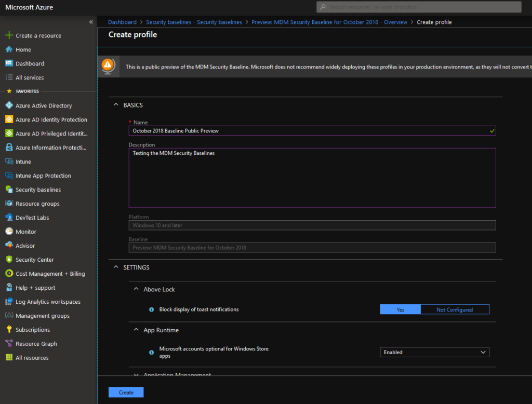Click the disabled Baseline field
The height and width of the screenshot is (404, 532).
[312, 248]
